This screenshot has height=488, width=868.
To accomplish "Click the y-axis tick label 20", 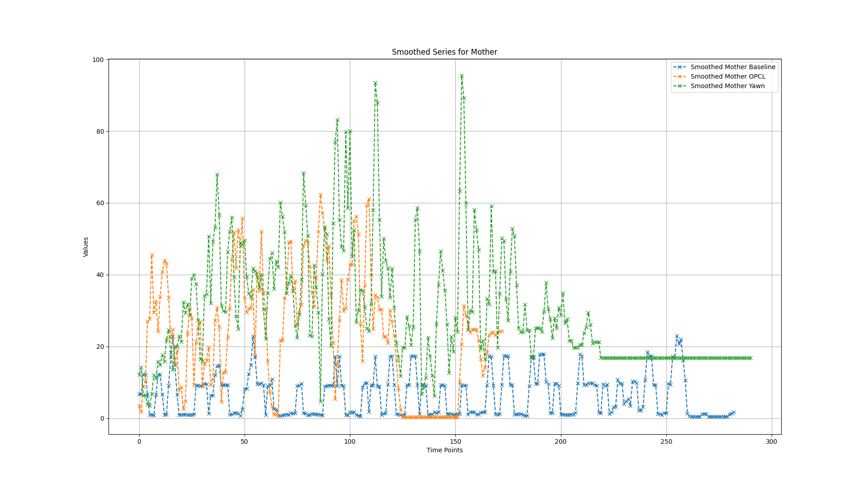I will 99,347.
